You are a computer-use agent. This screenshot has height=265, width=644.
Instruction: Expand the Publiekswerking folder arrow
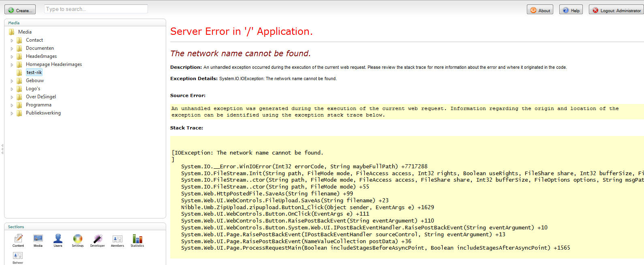[12, 113]
